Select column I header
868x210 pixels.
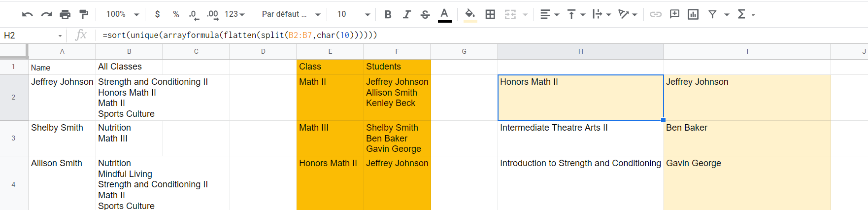pyautogui.click(x=747, y=51)
